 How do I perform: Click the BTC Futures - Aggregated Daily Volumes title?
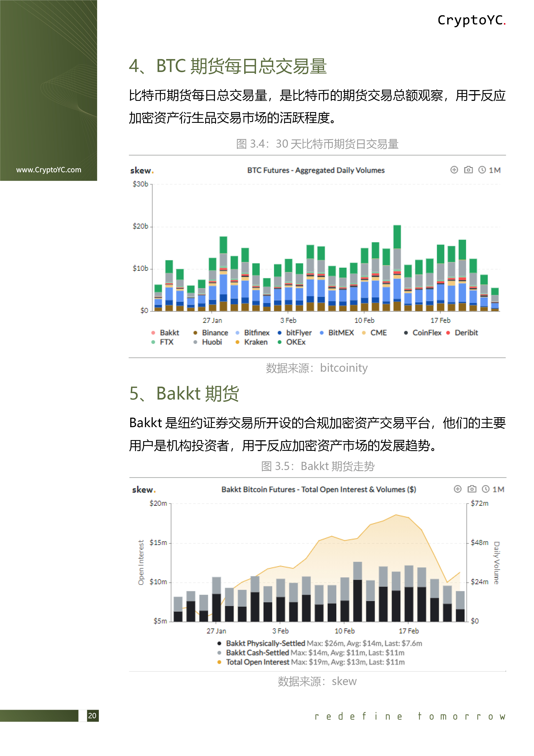pyautogui.click(x=316, y=170)
